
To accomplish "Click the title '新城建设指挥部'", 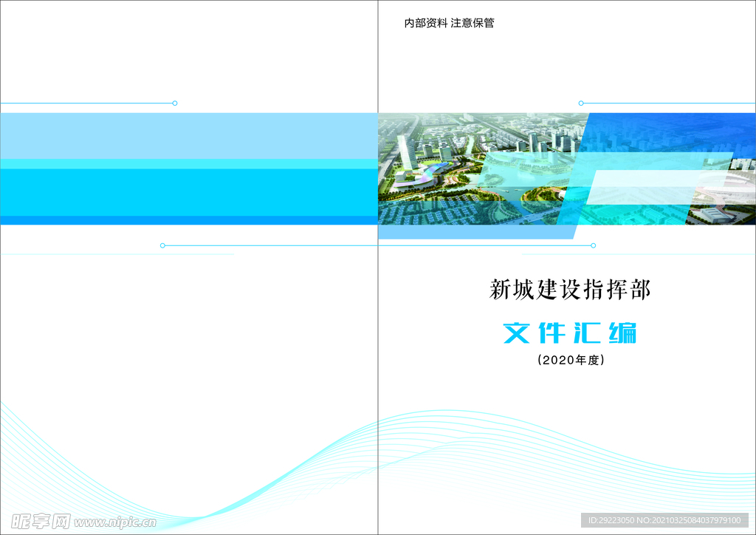I will [x=570, y=290].
